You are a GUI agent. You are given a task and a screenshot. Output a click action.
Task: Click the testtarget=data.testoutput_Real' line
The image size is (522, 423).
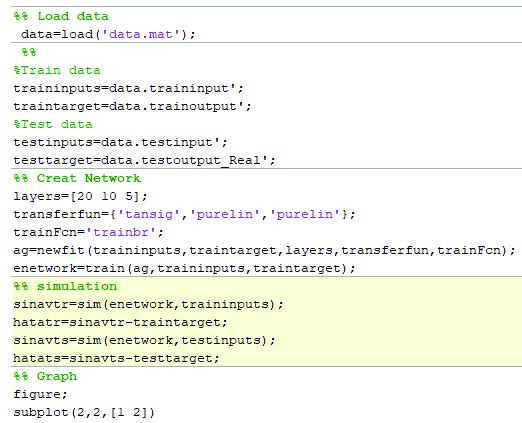coord(144,160)
